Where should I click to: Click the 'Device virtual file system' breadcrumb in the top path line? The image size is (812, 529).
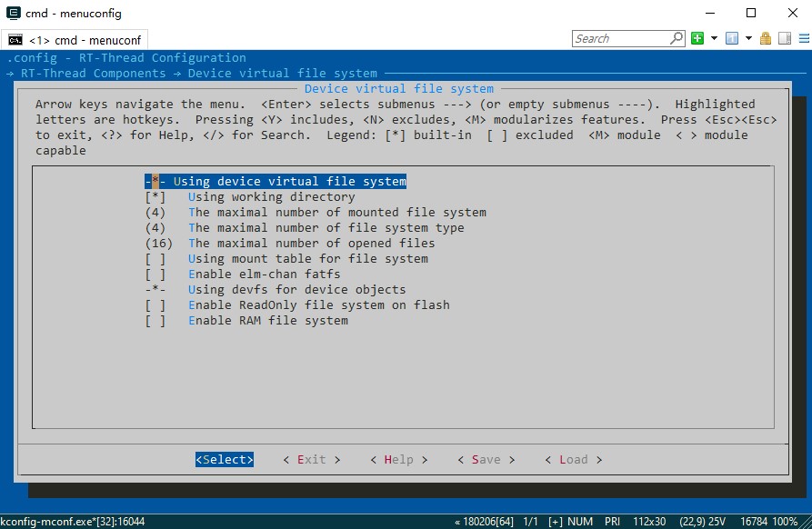tap(283, 74)
